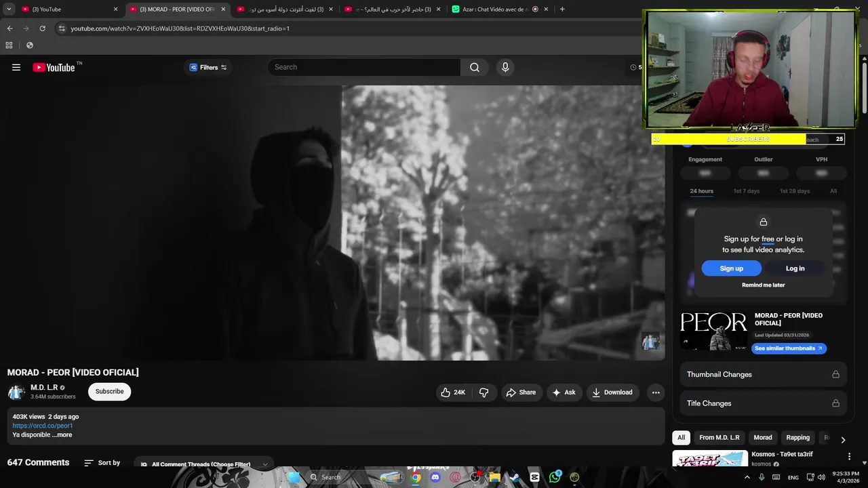Click the blue Sign up button
The image size is (868, 488).
click(x=732, y=268)
